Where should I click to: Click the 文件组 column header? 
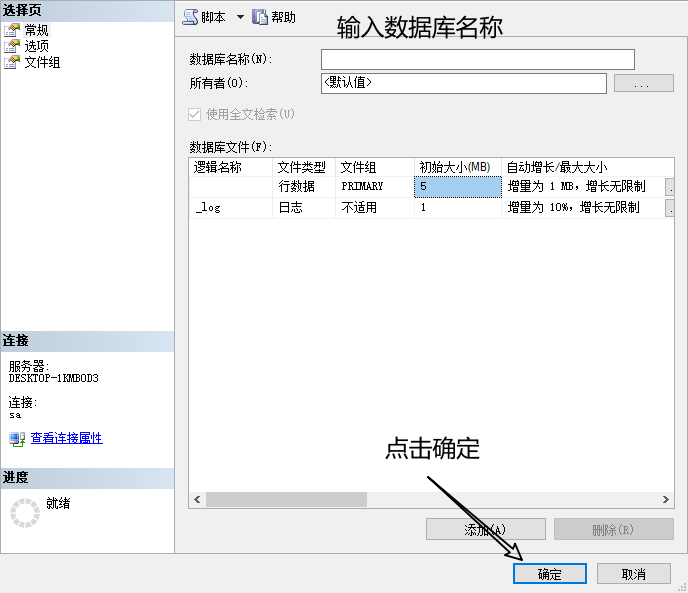375,167
